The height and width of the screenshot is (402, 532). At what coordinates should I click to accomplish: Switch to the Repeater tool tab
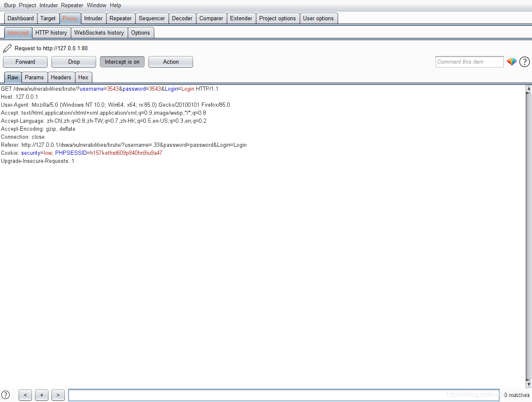[121, 19]
